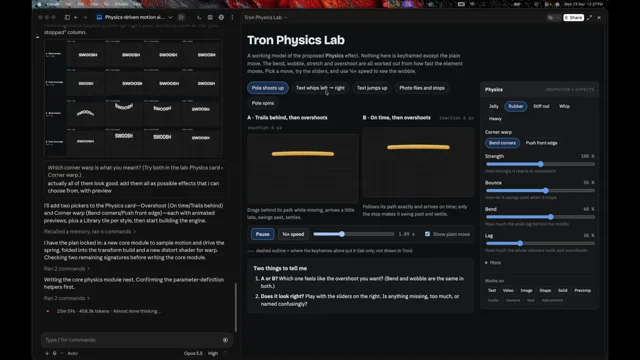640x360 pixels.
Task: Click preview B 'On time, then overshoots' canvas
Action: coord(418,162)
